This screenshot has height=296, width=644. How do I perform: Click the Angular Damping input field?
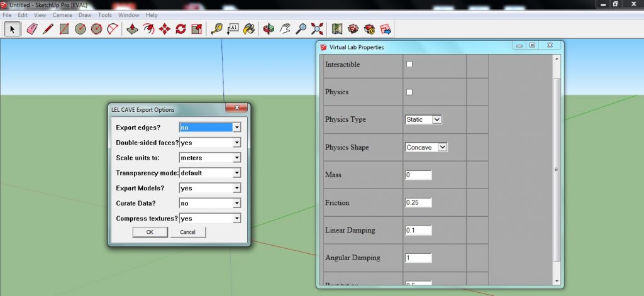click(418, 258)
